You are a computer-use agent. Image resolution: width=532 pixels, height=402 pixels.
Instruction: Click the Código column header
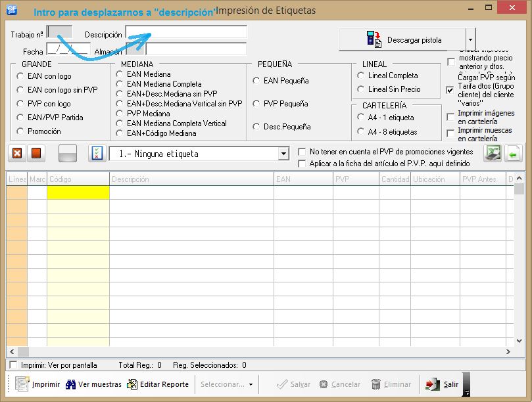78,179
